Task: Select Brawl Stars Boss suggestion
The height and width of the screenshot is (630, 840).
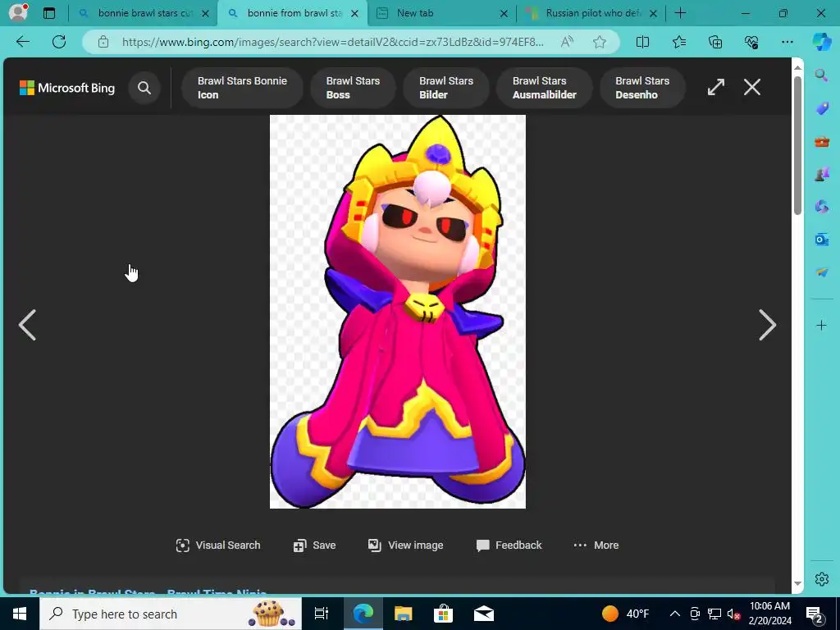Action: [x=353, y=87]
